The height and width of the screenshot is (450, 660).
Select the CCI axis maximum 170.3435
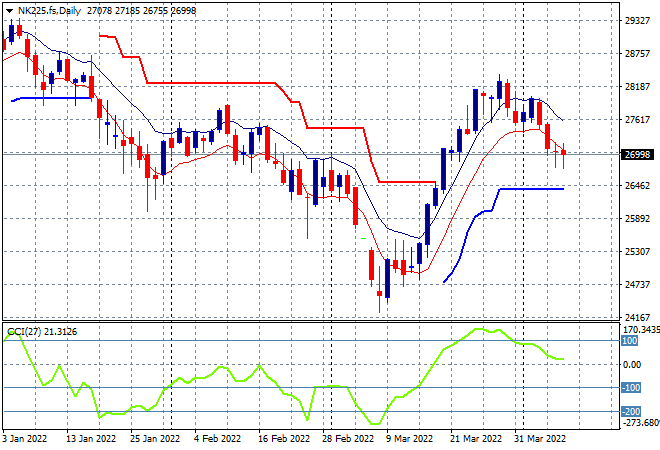641,330
